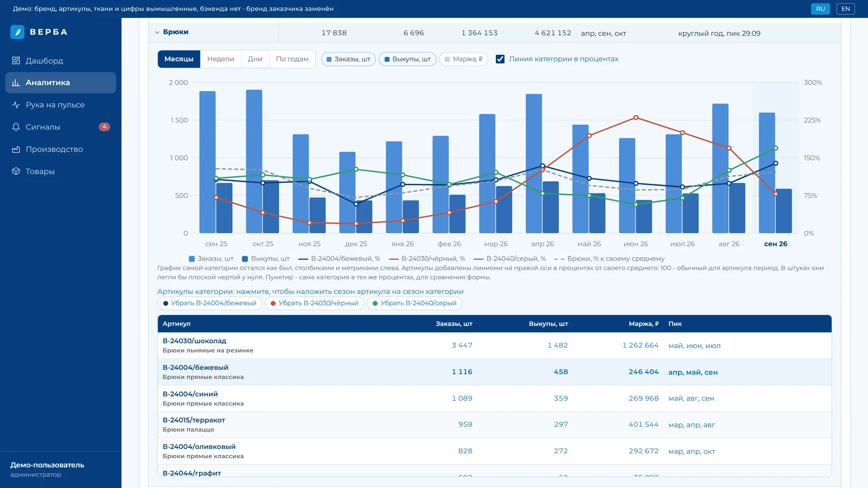This screenshot has height=488, width=868.
Task: Click 'круглый год, пик 29.09' text
Action: pyautogui.click(x=719, y=34)
